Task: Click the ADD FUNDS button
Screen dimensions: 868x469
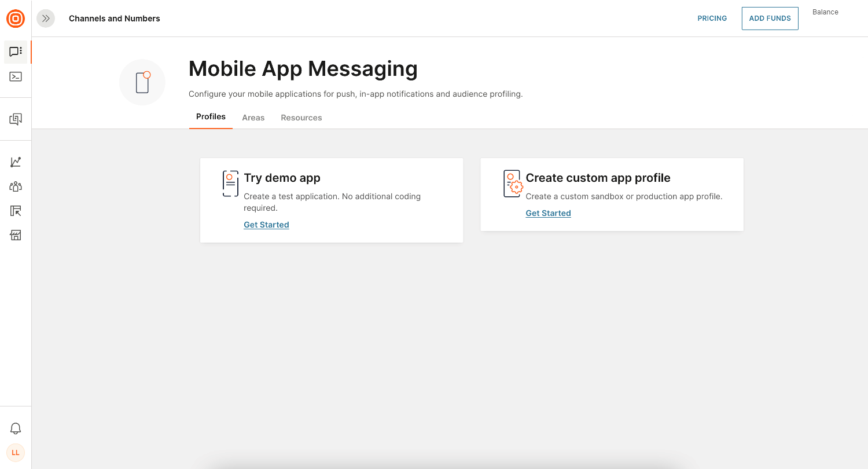Action: pos(770,19)
